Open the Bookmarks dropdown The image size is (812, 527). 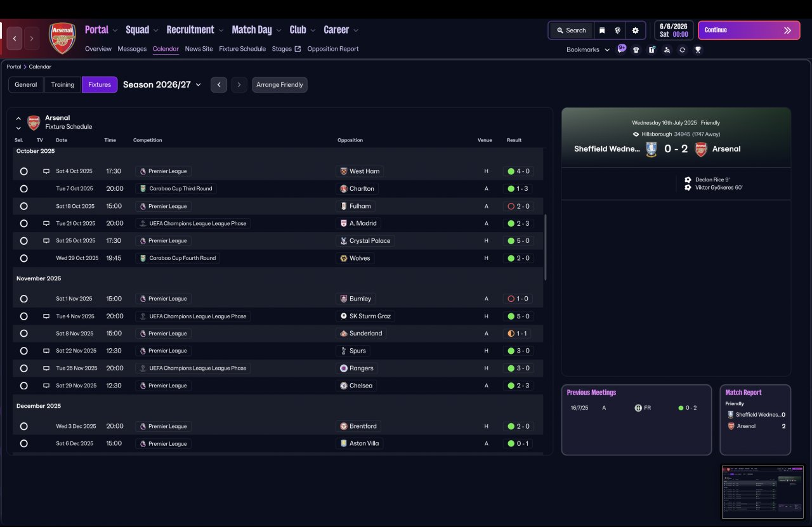pyautogui.click(x=588, y=49)
